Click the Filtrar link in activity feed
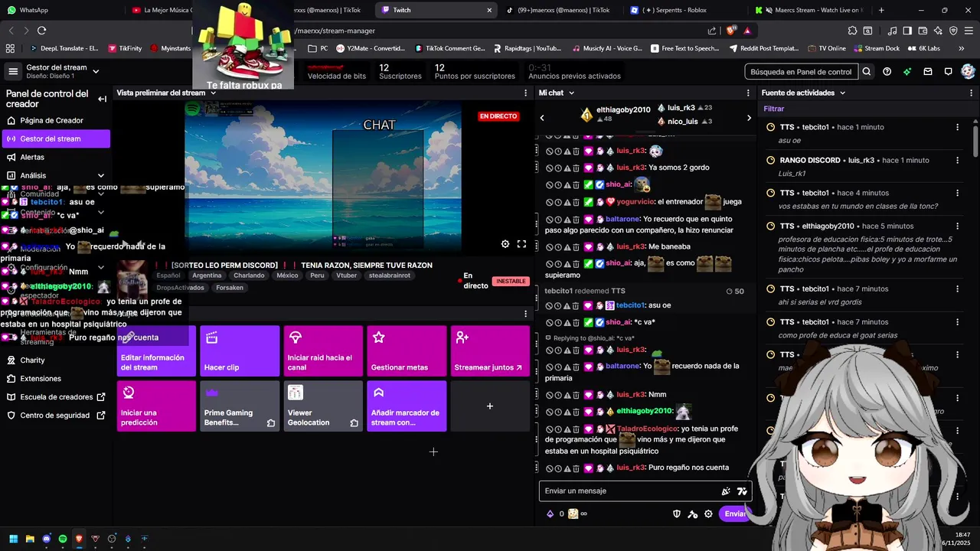Screen dimensions: 980x551 (774, 109)
